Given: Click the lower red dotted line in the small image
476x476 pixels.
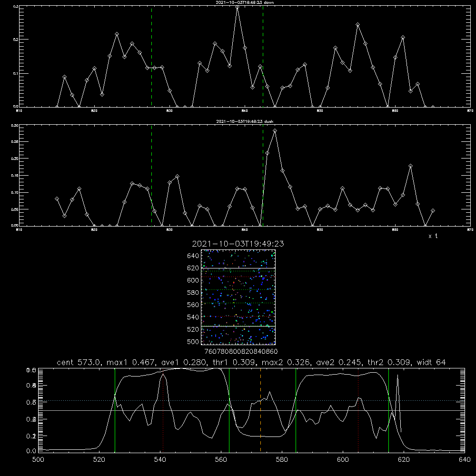Looking at the screenshot, I should click(238, 317).
